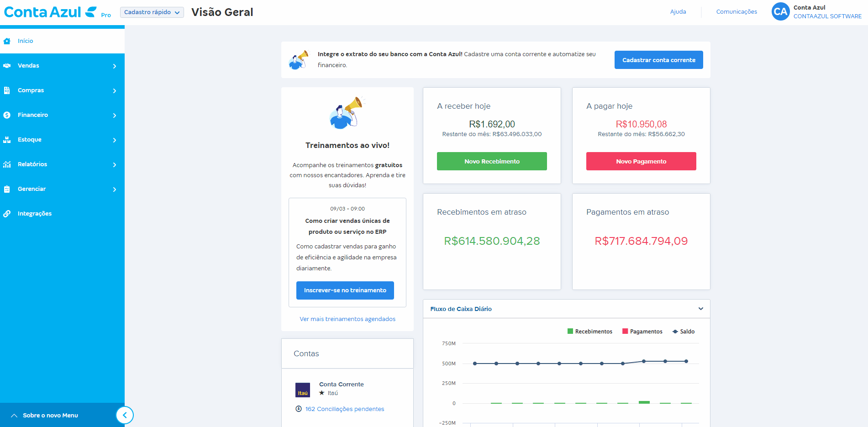Viewport: 868px width, 427px height.
Task: Click the Financeiro dollar coin icon
Action: pyautogui.click(x=7, y=115)
